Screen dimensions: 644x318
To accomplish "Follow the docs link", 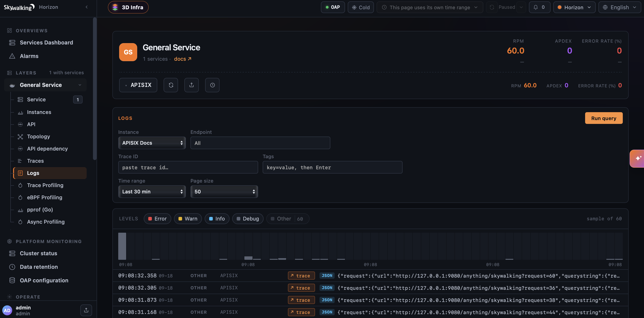I will pos(183,59).
